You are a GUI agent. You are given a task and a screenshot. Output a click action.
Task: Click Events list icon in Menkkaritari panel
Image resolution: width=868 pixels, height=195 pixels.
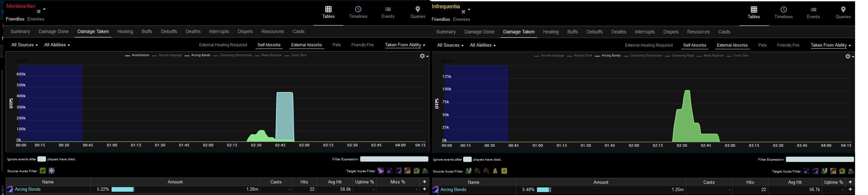tap(388, 9)
